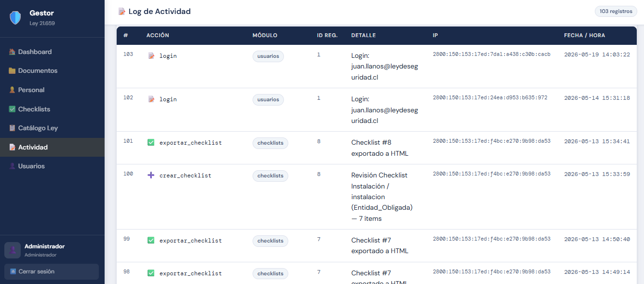
Task: Select the Actividad menu item
Action: pyautogui.click(x=52, y=147)
